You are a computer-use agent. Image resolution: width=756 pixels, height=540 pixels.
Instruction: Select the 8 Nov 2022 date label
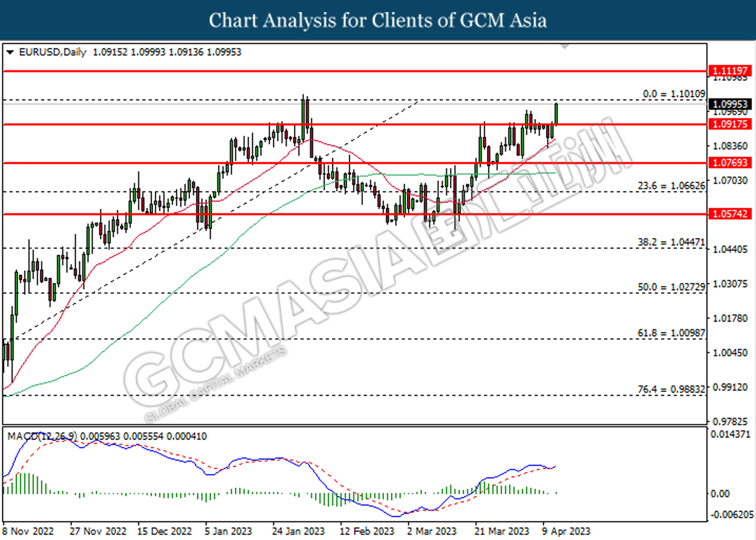(x=28, y=531)
